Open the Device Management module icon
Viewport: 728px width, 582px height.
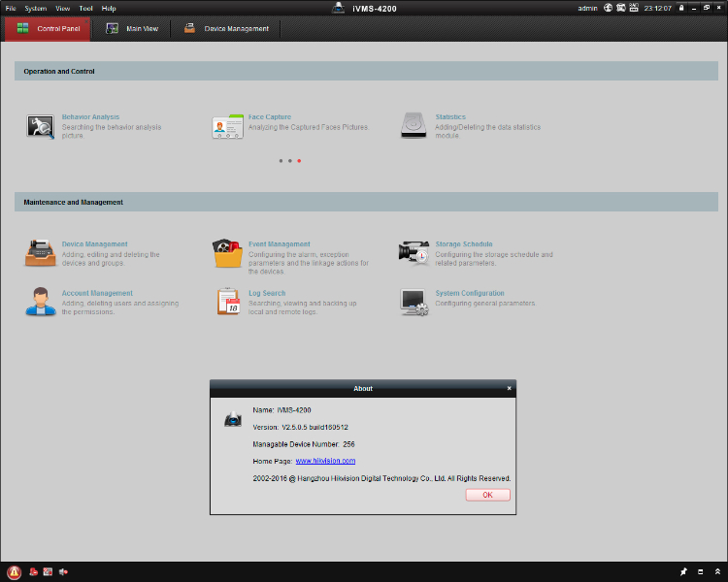41,253
